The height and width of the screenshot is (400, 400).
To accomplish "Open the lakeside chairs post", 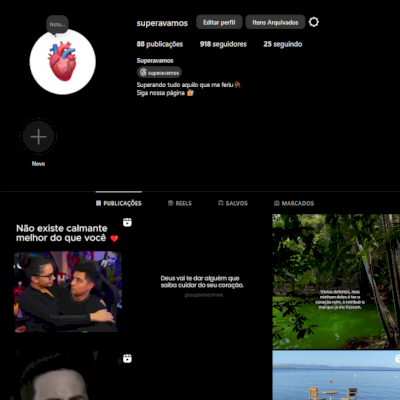I will [336, 375].
